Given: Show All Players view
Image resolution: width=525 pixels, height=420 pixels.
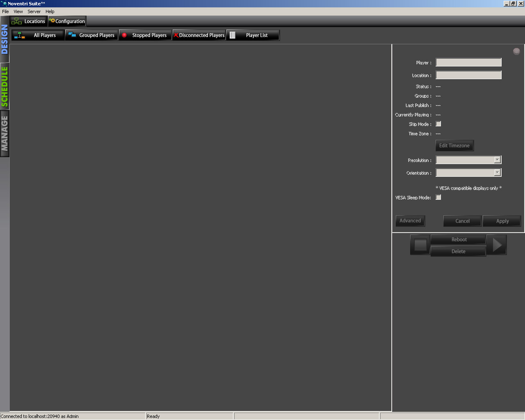Looking at the screenshot, I should pos(38,35).
